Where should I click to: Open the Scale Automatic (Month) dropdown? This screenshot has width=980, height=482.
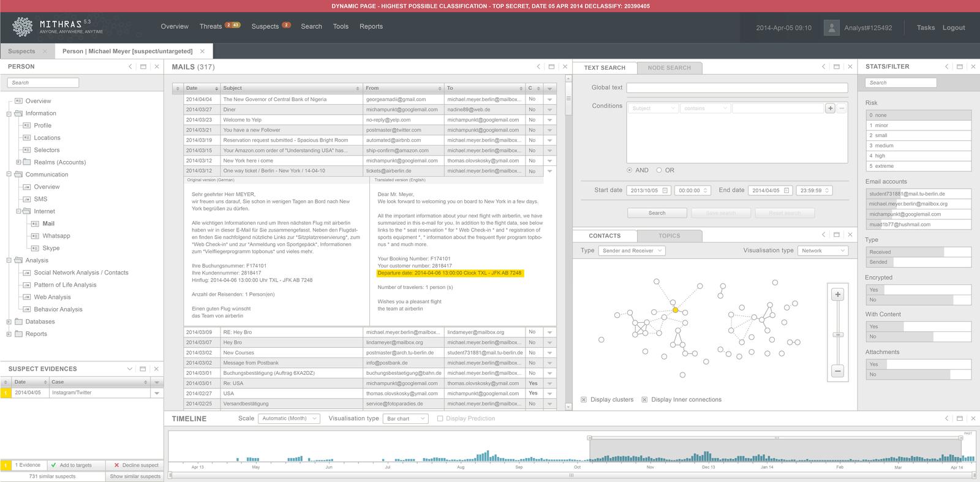[x=289, y=418]
